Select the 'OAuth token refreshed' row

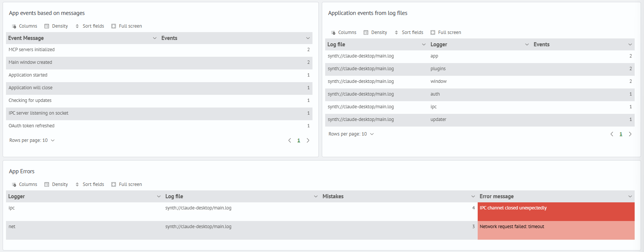coord(159,126)
